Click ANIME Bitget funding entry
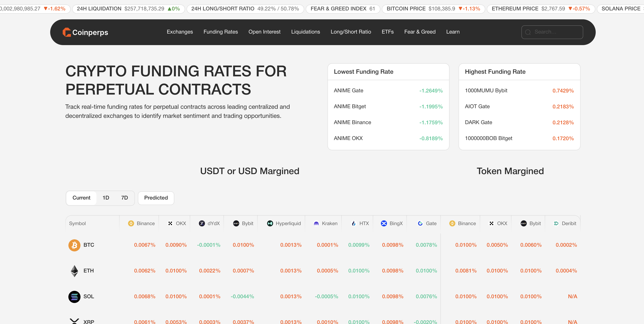This screenshot has width=644, height=324. point(388,106)
